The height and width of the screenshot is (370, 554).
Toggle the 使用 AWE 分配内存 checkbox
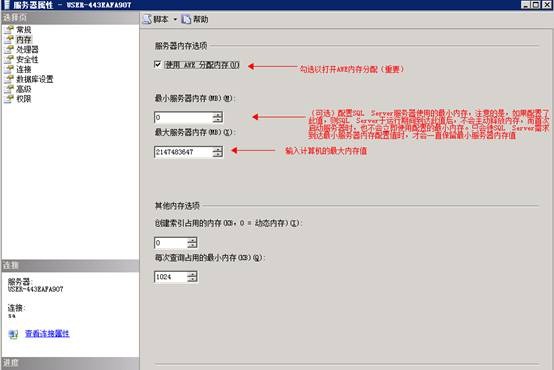158,64
